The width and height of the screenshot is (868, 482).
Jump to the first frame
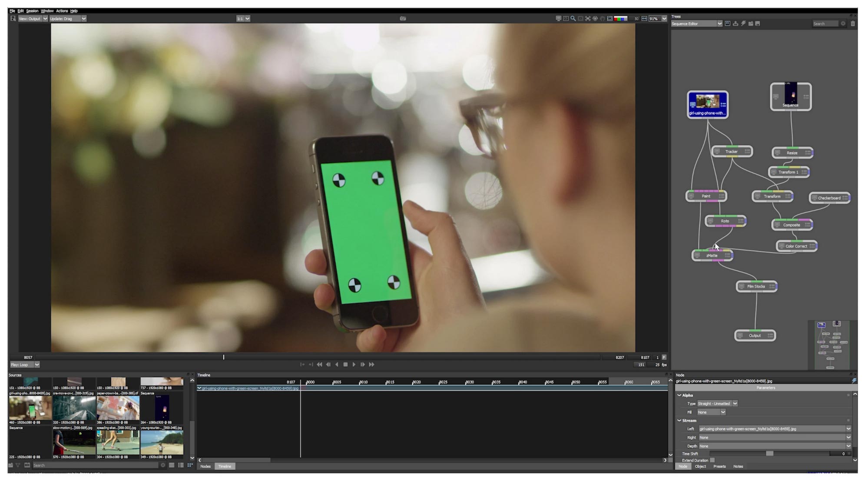coord(319,365)
